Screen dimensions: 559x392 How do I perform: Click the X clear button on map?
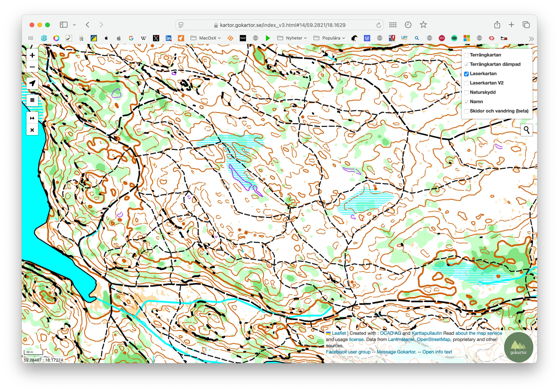(32, 130)
